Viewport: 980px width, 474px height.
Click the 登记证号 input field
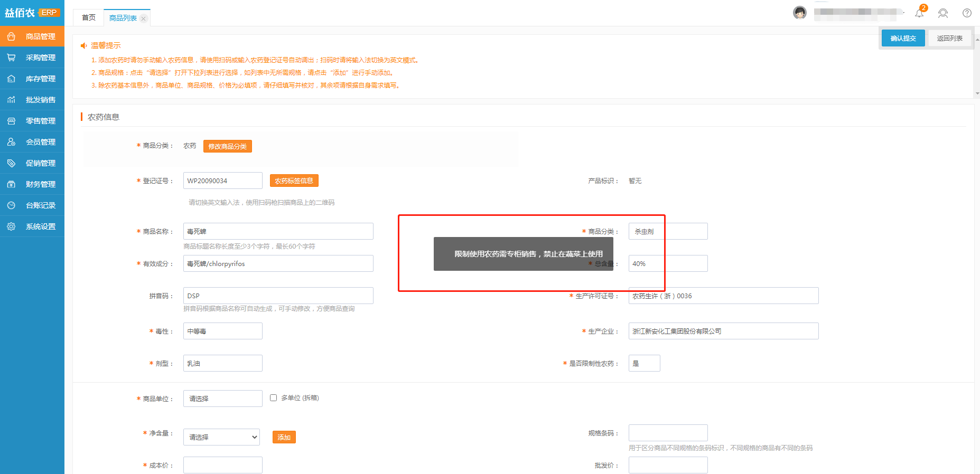pyautogui.click(x=222, y=181)
